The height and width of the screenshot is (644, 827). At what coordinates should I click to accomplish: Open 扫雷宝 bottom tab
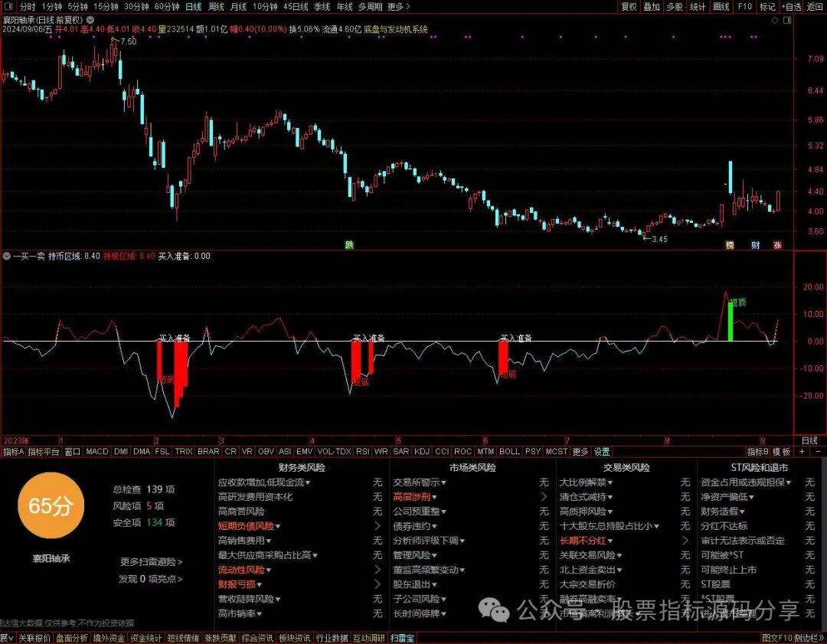[x=403, y=638]
